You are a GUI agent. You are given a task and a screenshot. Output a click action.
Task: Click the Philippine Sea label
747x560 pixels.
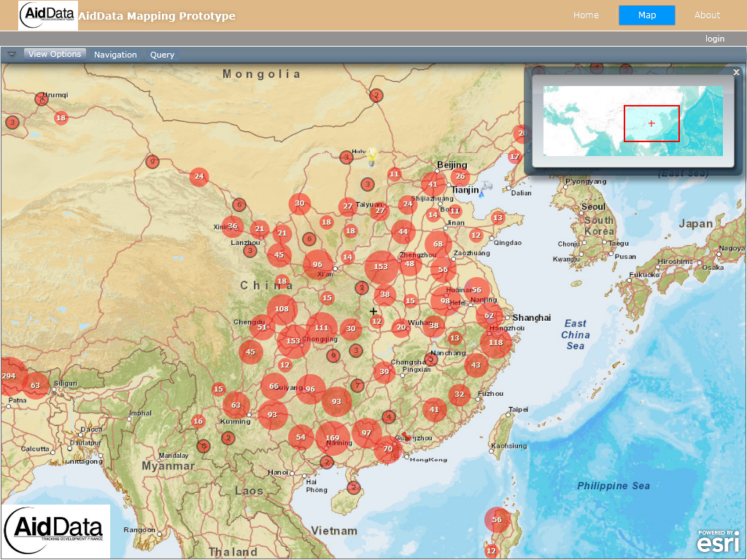pyautogui.click(x=614, y=486)
